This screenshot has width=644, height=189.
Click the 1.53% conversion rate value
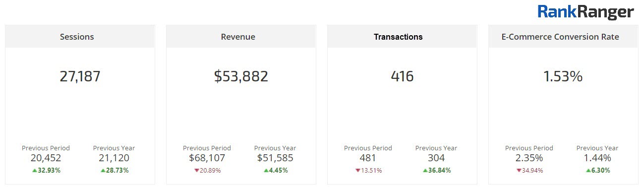point(563,76)
